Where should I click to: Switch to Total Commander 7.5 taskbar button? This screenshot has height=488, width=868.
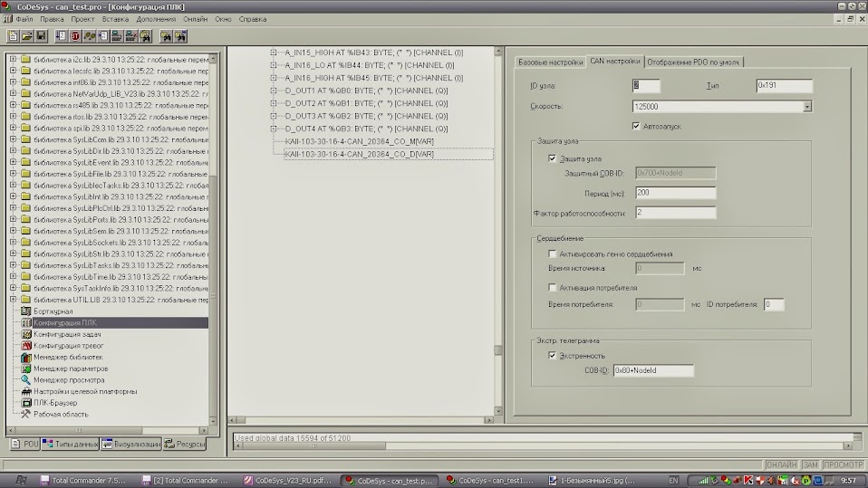tap(83, 480)
